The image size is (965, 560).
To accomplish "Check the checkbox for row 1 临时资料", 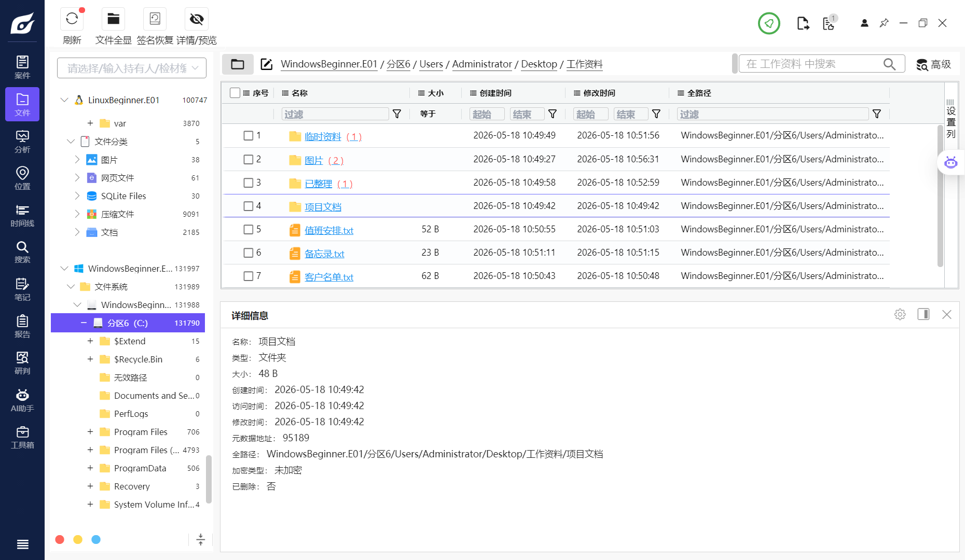I will coord(249,136).
